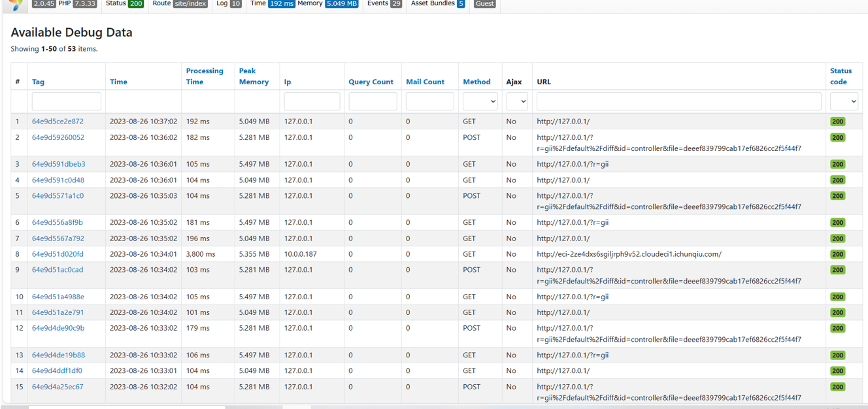Open the Events 29 toolbar panel
868x409 pixels.
point(384,3)
